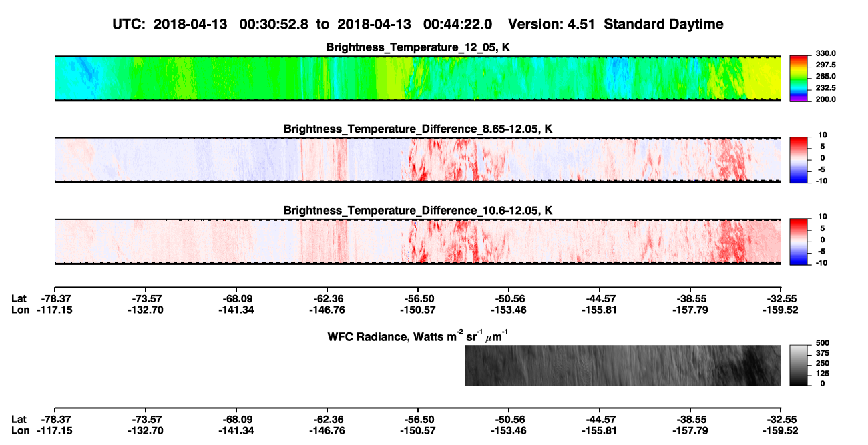Click 'Version: 4.51' in the header

coord(552,24)
